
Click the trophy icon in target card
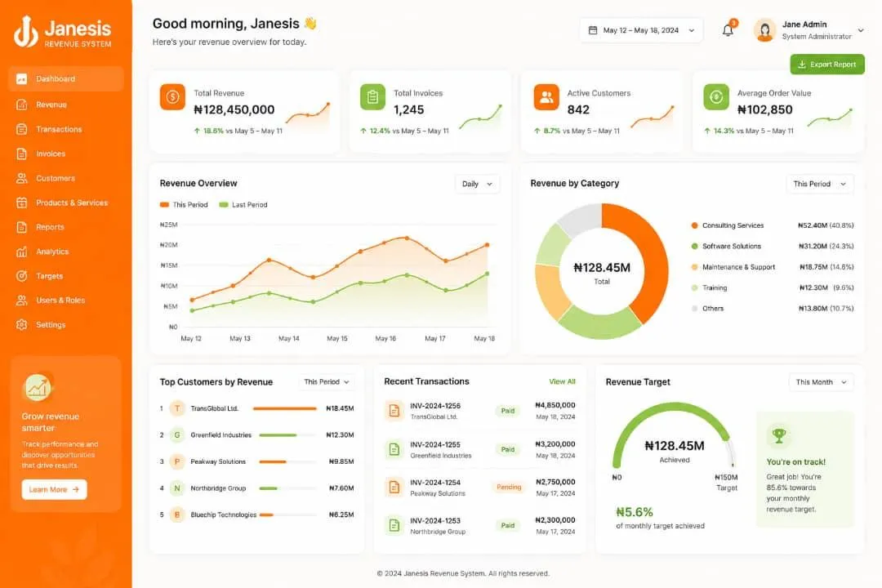[x=779, y=435]
